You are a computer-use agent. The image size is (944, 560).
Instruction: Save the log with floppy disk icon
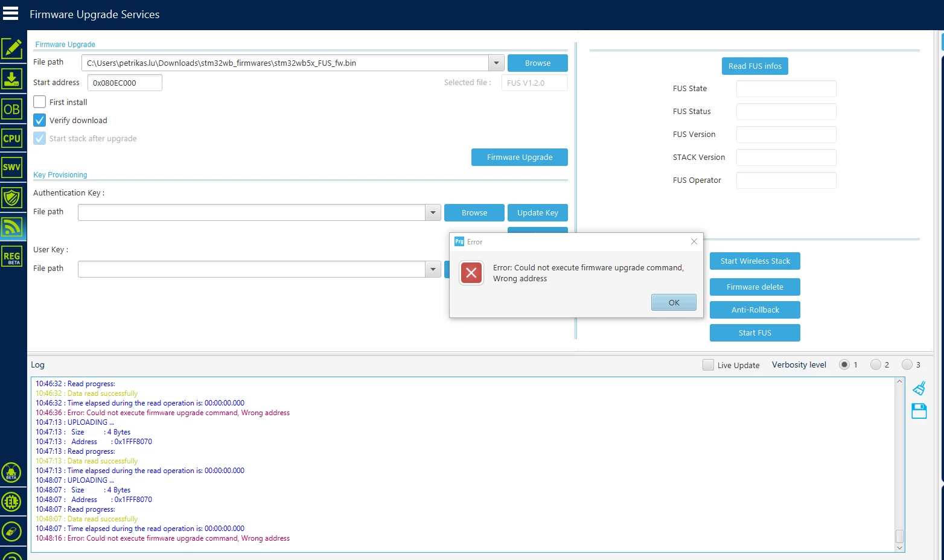point(919,411)
